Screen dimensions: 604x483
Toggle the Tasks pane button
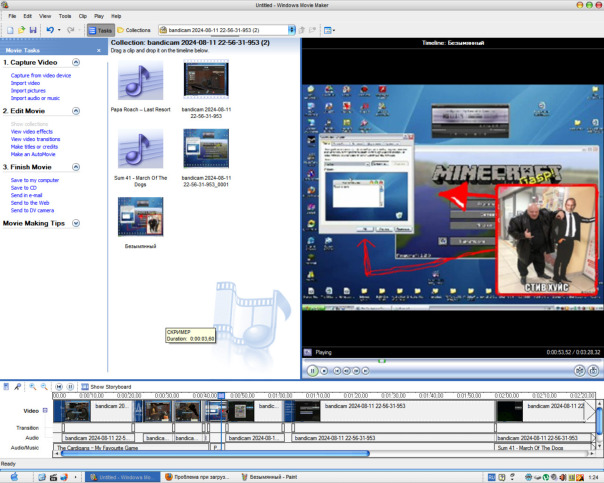(100, 30)
